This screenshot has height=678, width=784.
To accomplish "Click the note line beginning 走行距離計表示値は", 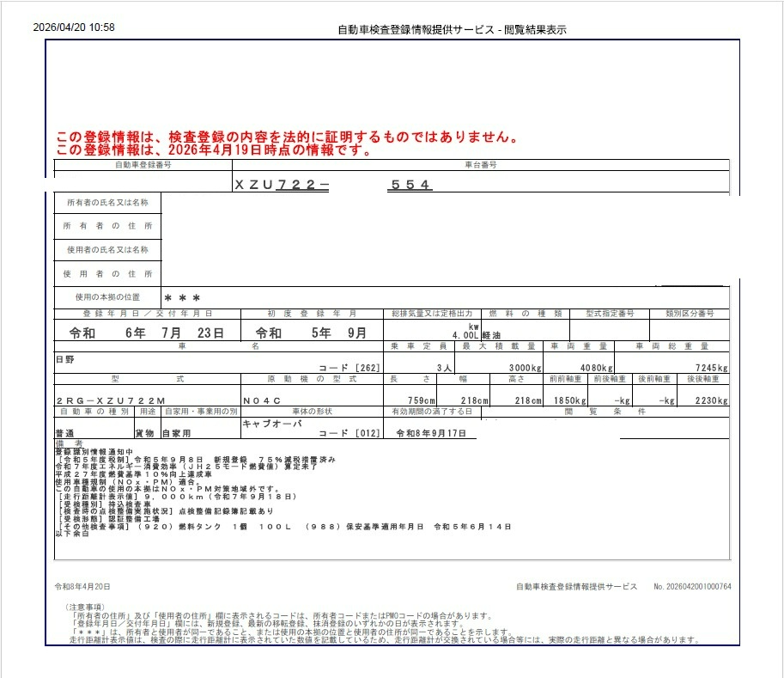I will 384,639.
